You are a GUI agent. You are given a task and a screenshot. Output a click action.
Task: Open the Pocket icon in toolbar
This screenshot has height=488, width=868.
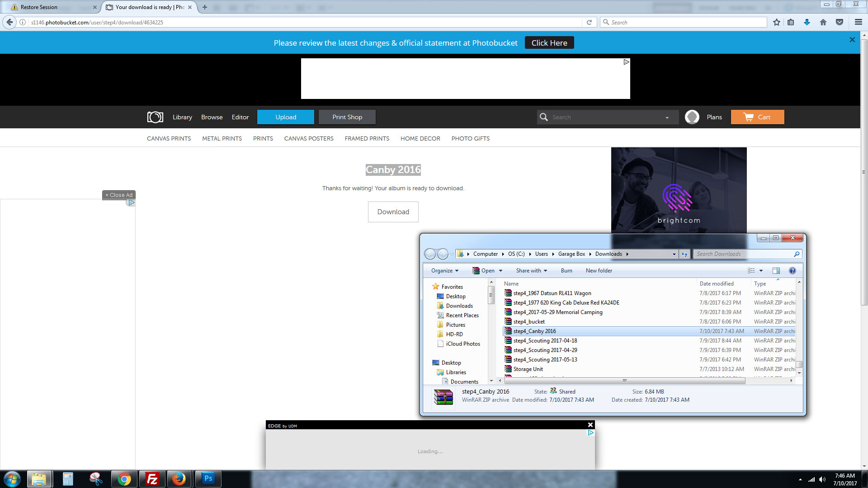(x=840, y=22)
